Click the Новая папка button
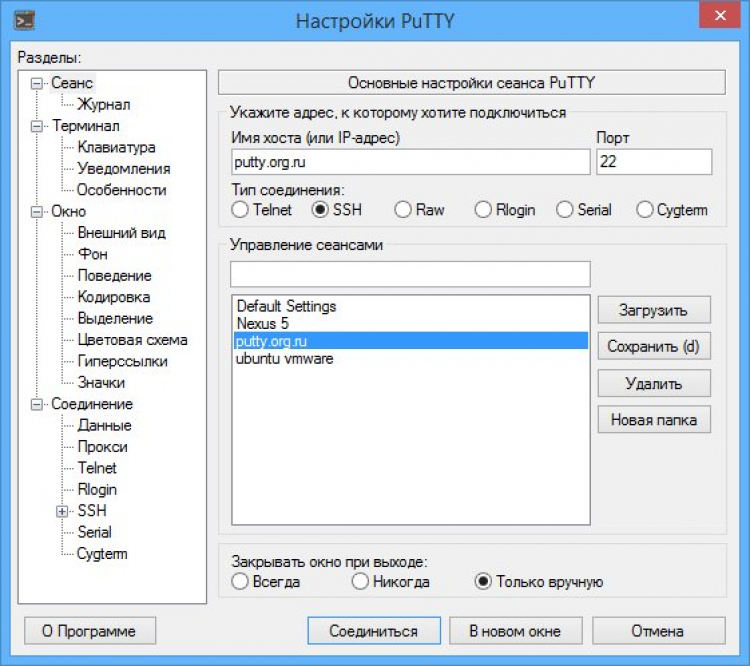 654,420
